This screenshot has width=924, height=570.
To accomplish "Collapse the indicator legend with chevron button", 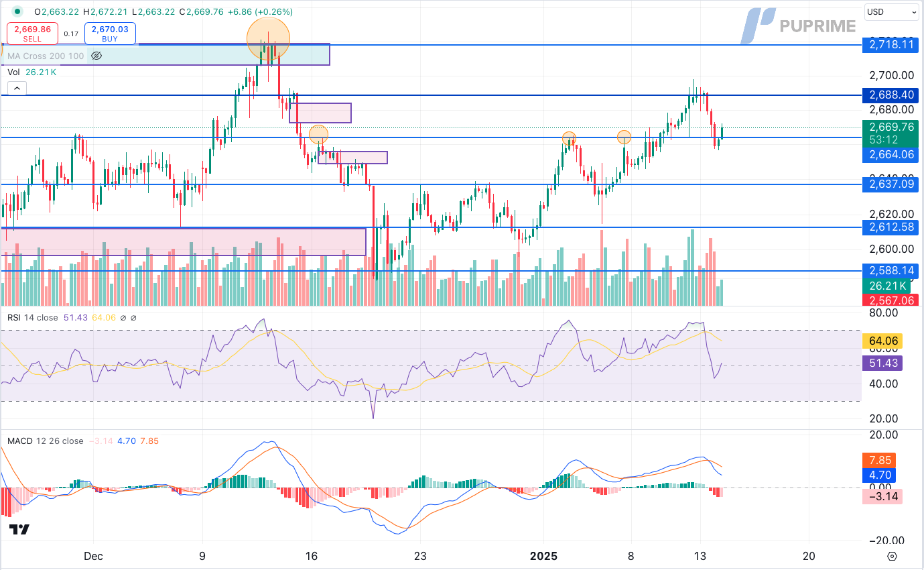I will pos(17,88).
